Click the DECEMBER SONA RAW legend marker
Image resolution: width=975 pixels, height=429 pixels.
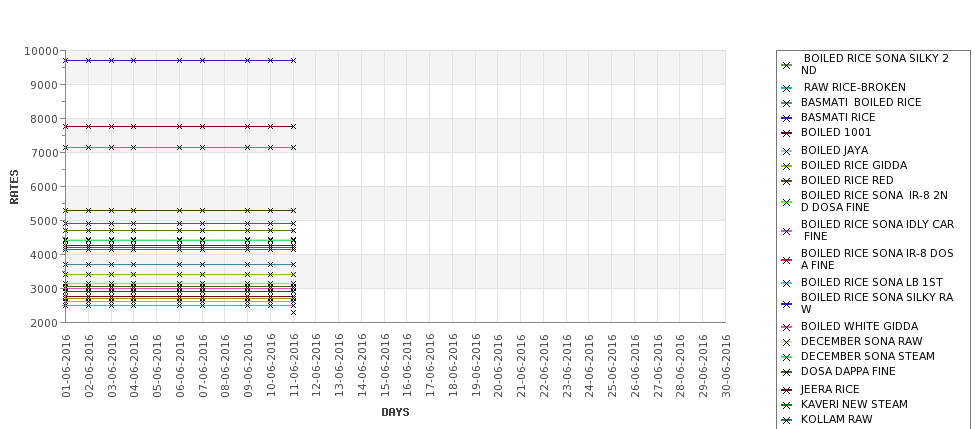pyautogui.click(x=787, y=342)
